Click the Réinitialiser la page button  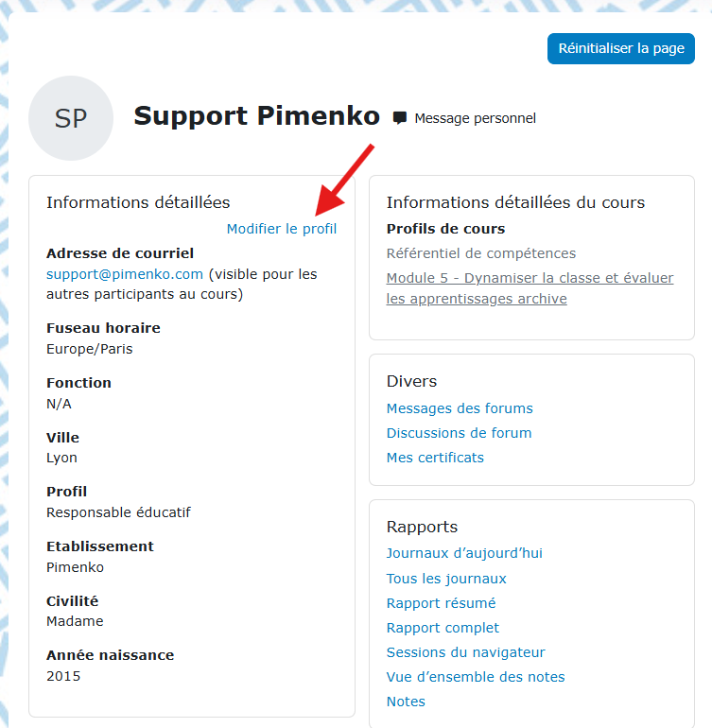pyautogui.click(x=621, y=48)
